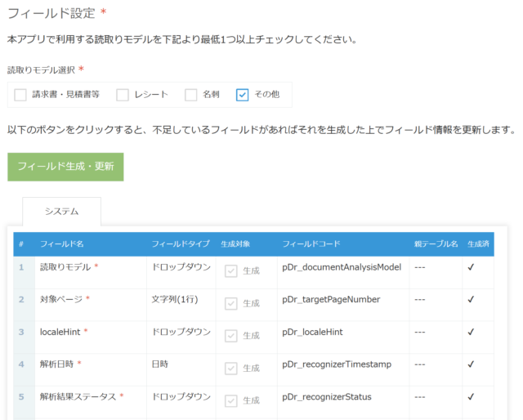This screenshot has width=523, height=420.
Task: Click ドロップダウン type in localeHint row
Action: tap(181, 332)
